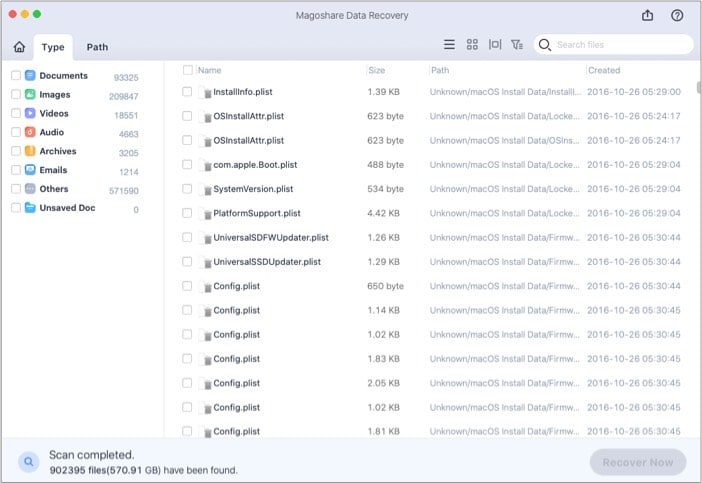Image resolution: width=702 pixels, height=483 pixels.
Task: Click the Recover Now button
Action: [x=638, y=462]
